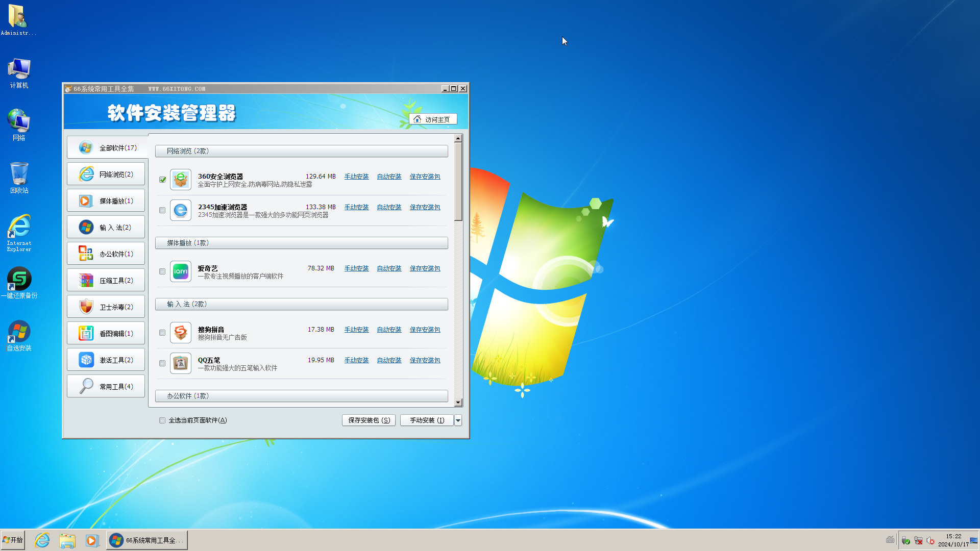980x551 pixels.
Task: Click 保存安装包 link for 360安全浏览器
Action: pyautogui.click(x=425, y=177)
